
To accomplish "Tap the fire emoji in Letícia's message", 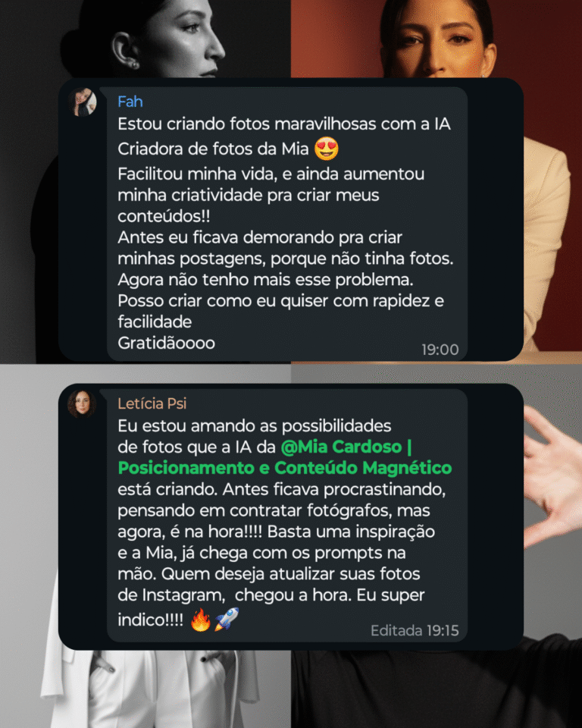I will 201,620.
